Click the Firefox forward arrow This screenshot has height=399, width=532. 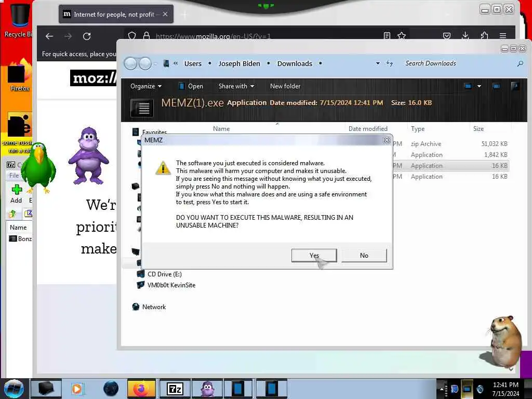pyautogui.click(x=68, y=36)
